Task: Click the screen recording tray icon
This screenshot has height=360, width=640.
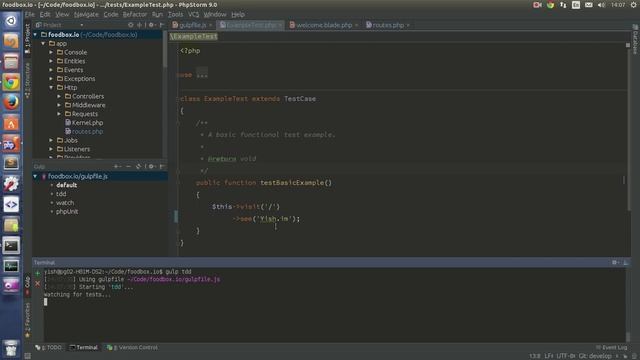Action: (x=537, y=5)
